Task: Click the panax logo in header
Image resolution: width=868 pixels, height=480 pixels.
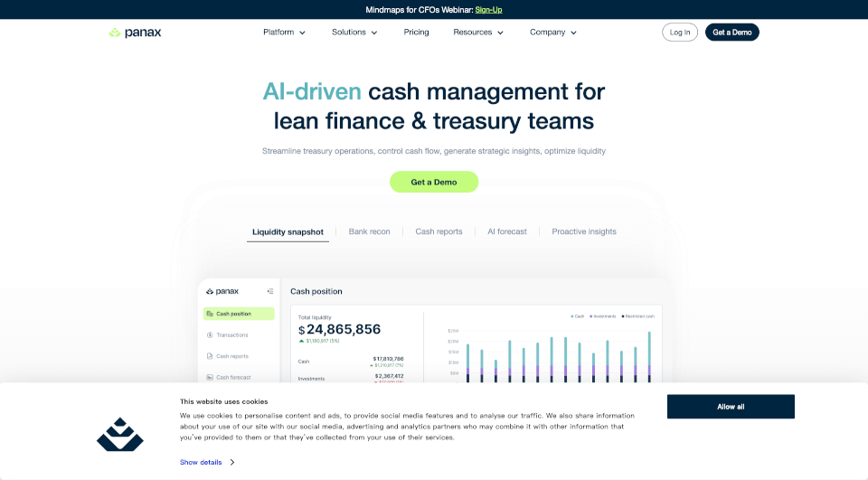Action: pyautogui.click(x=135, y=33)
